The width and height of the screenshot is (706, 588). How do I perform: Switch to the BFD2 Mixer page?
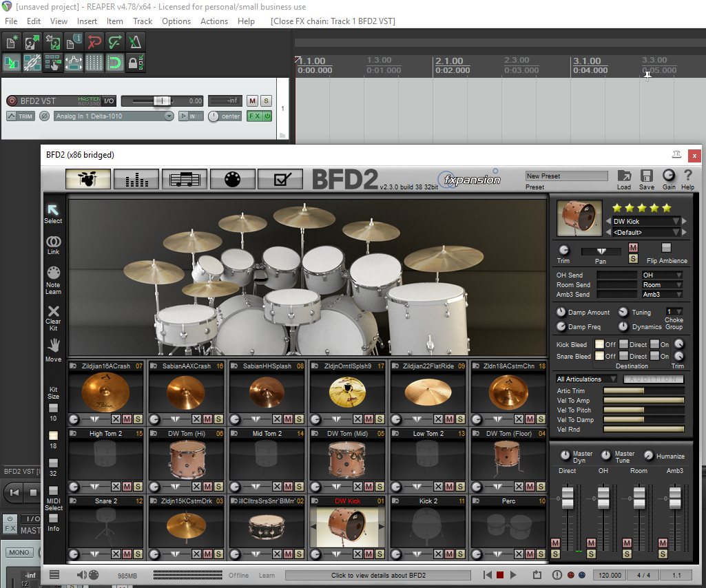pyautogui.click(x=136, y=179)
